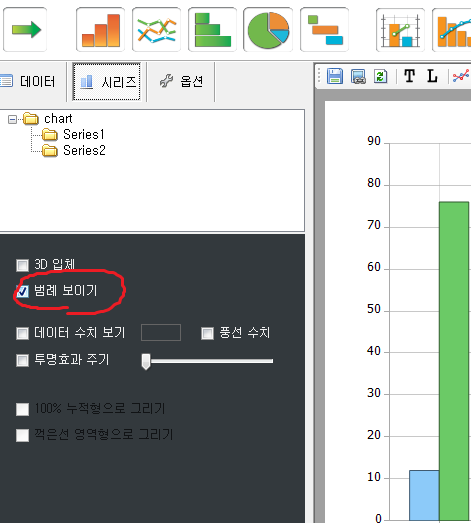Open the 시리즈 tab

click(x=107, y=81)
